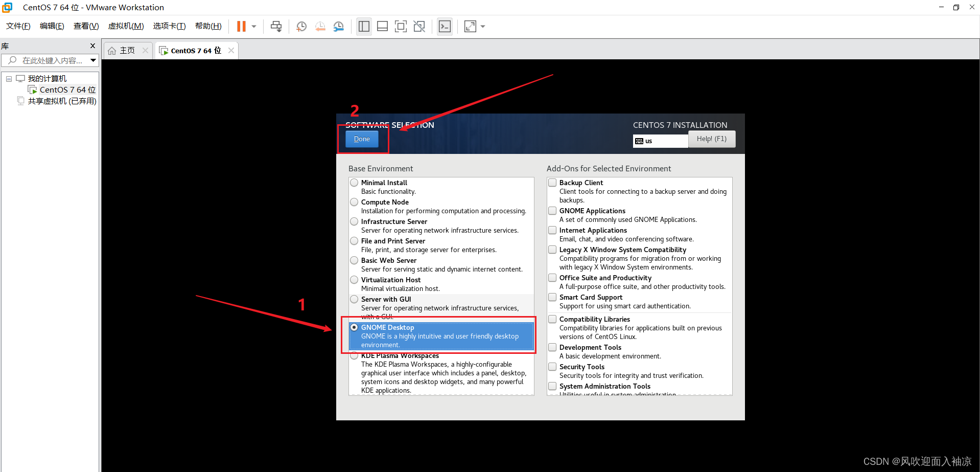Close the 库 library panel
The image size is (980, 472).
[92, 46]
